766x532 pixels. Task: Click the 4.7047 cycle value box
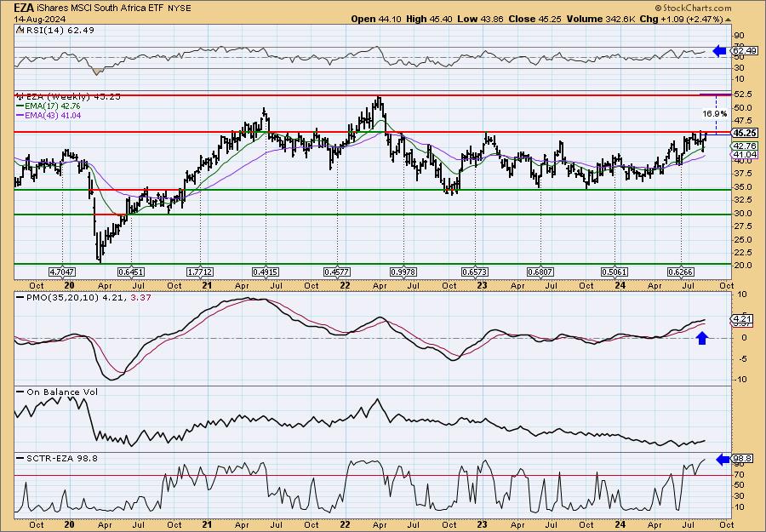tap(62, 272)
